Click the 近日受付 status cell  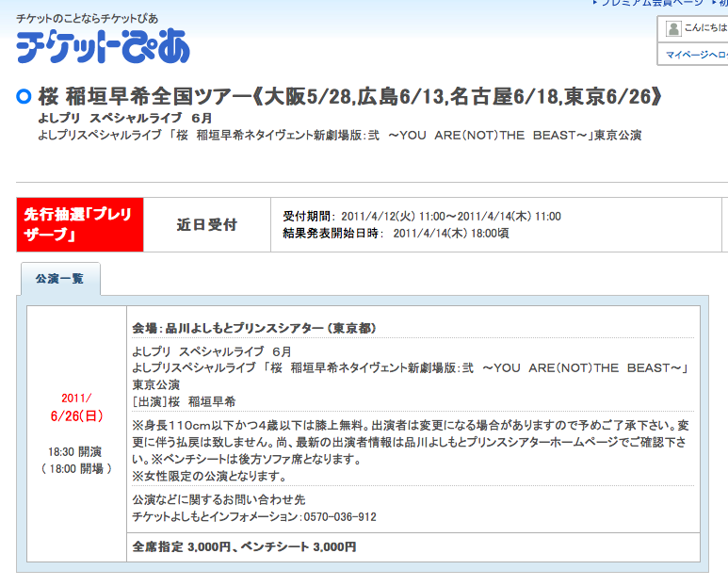(207, 225)
